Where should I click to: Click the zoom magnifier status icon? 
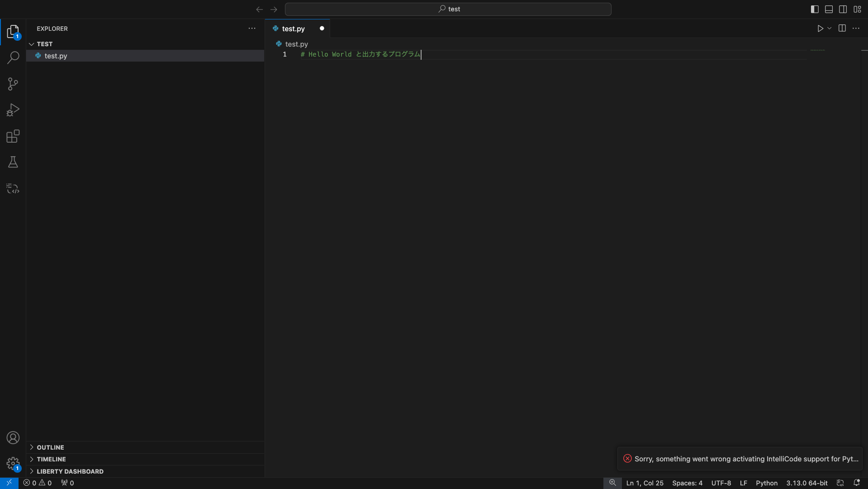coord(612,483)
